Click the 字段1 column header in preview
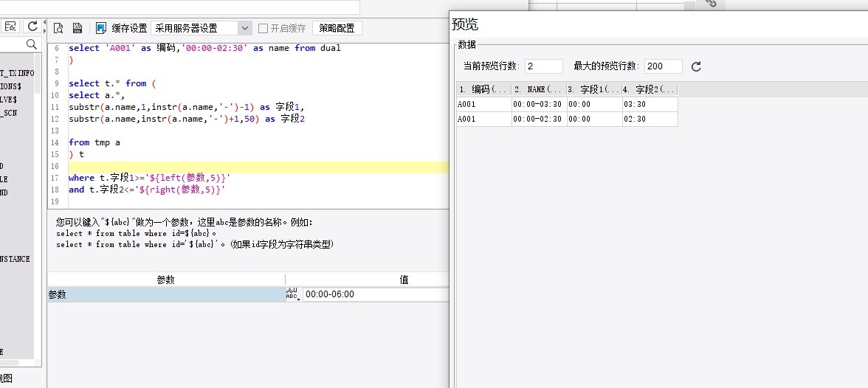Viewport: 868px width, 388px height. click(595, 89)
